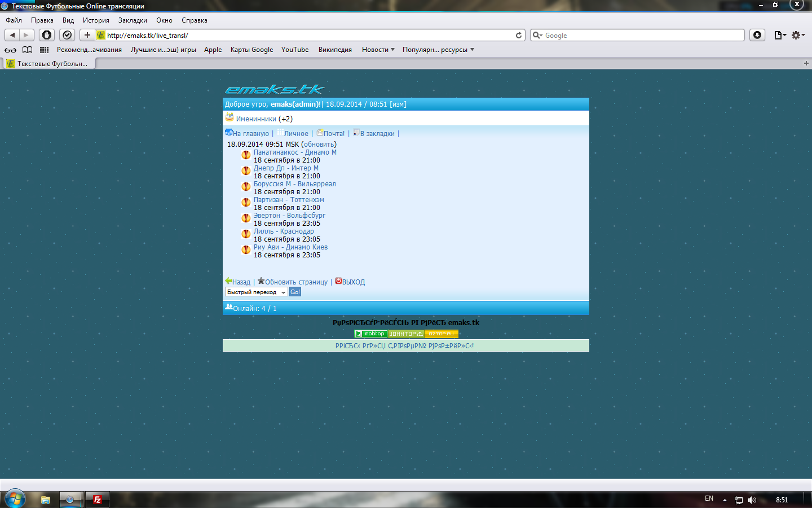Click the ball icon for Эвертон - Вольфсбург
Screen dimensions: 812x508
click(x=246, y=218)
